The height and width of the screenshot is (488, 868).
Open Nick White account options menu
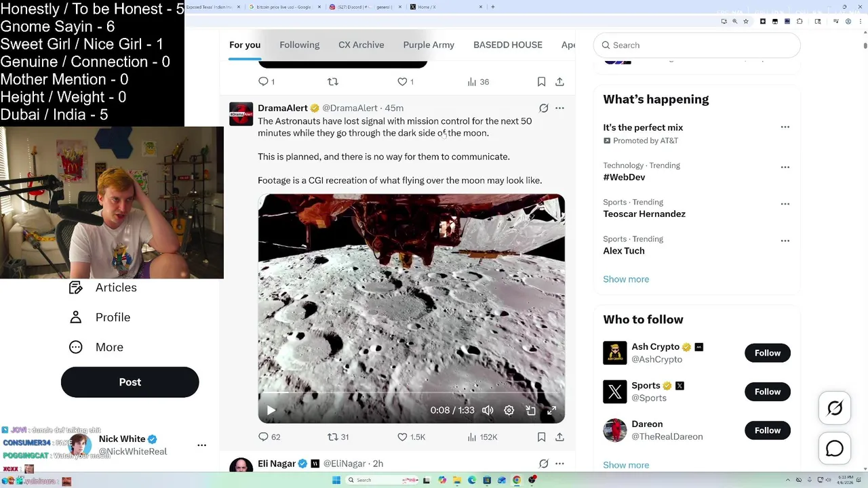coord(201,445)
